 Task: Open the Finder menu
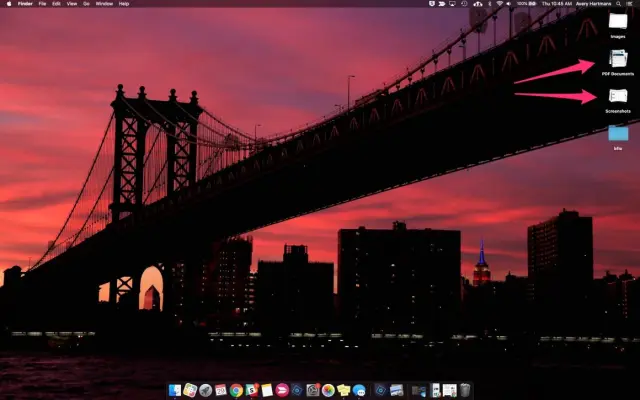(25, 4)
